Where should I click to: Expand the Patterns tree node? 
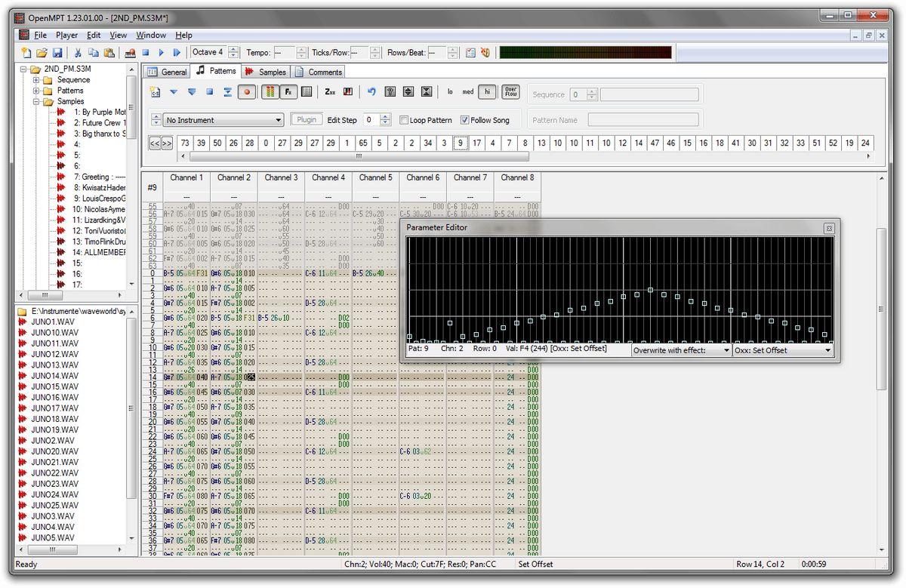point(35,91)
